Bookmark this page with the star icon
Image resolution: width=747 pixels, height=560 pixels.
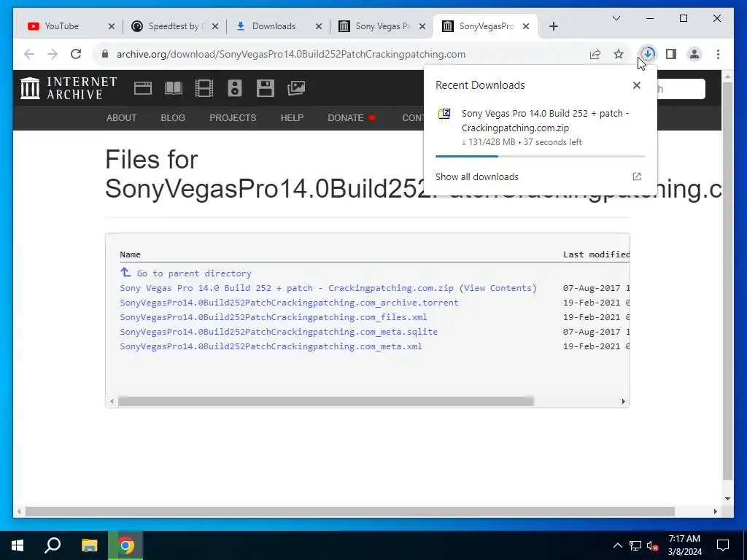point(619,54)
